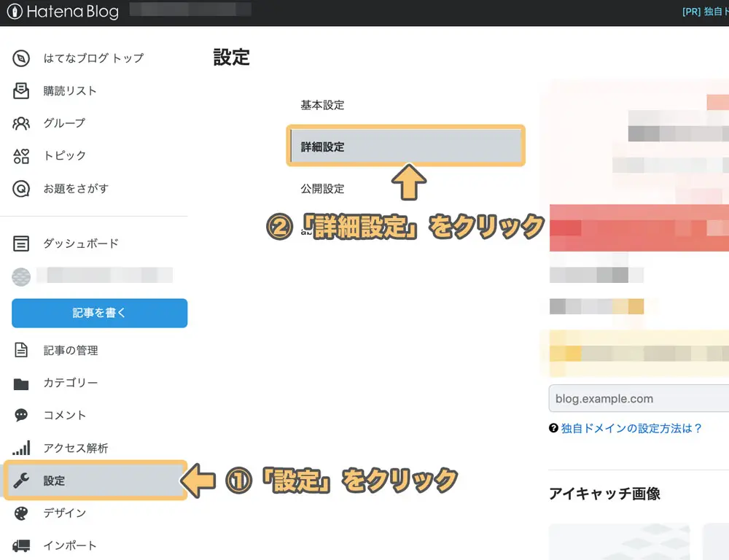Open the Hatena Blog header title
This screenshot has width=729, height=560.
click(72, 12)
